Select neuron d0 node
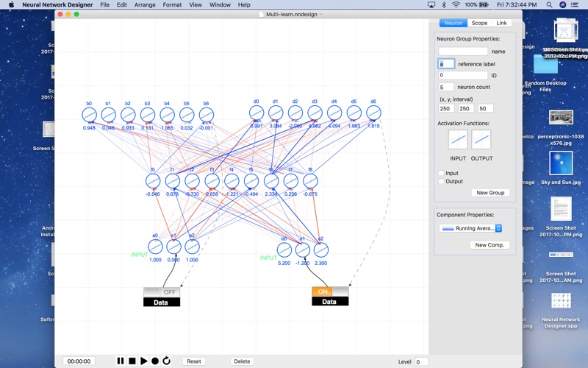The height and width of the screenshot is (368, 588). [257, 113]
